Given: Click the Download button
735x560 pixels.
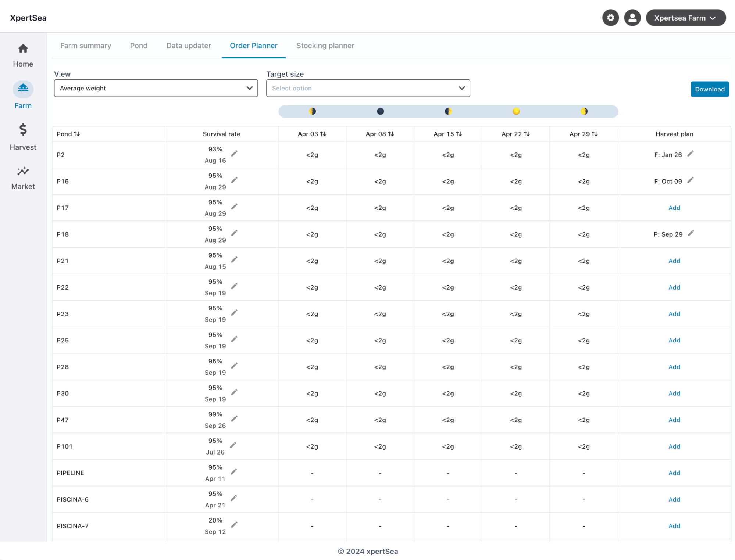Looking at the screenshot, I should [x=710, y=89].
